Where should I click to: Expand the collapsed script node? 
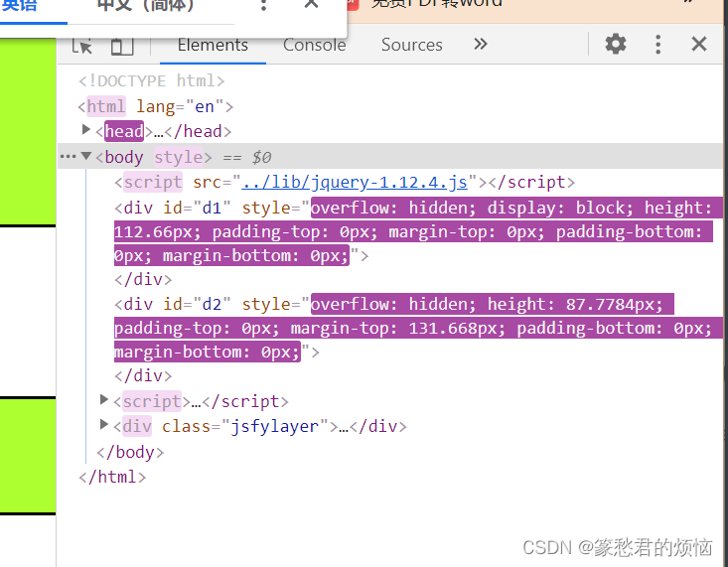click(x=104, y=399)
